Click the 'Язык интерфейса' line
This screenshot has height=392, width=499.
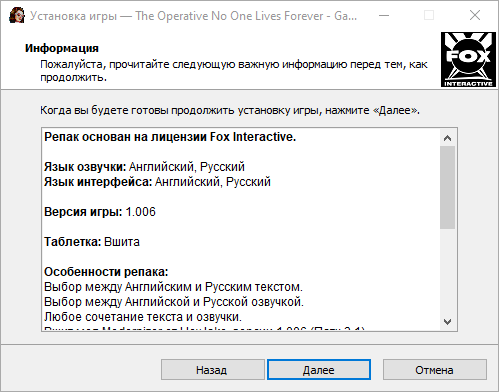pos(157,182)
